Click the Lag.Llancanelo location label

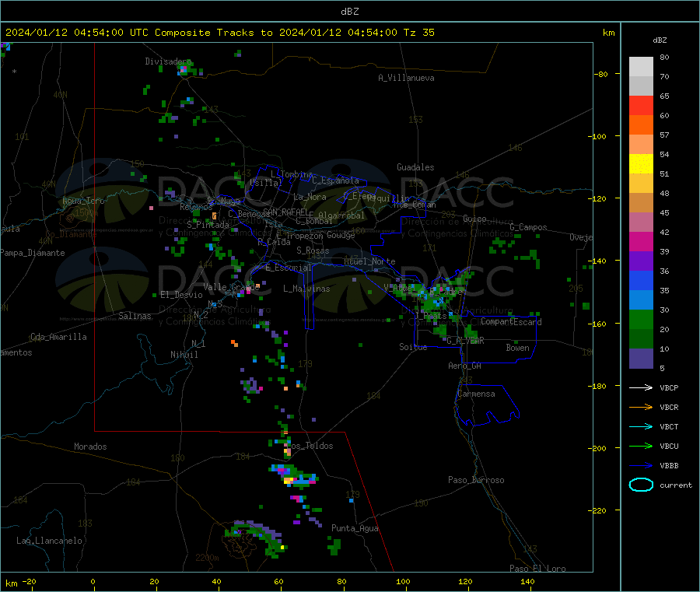[x=49, y=541]
